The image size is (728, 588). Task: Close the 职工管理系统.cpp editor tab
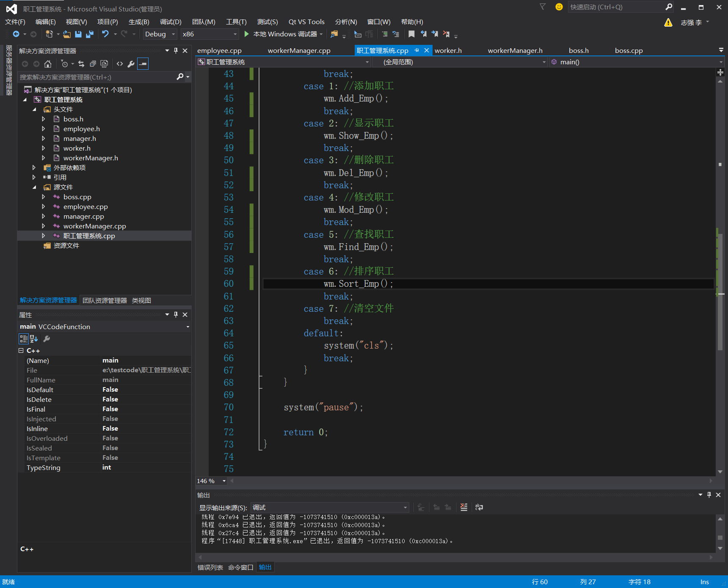427,50
